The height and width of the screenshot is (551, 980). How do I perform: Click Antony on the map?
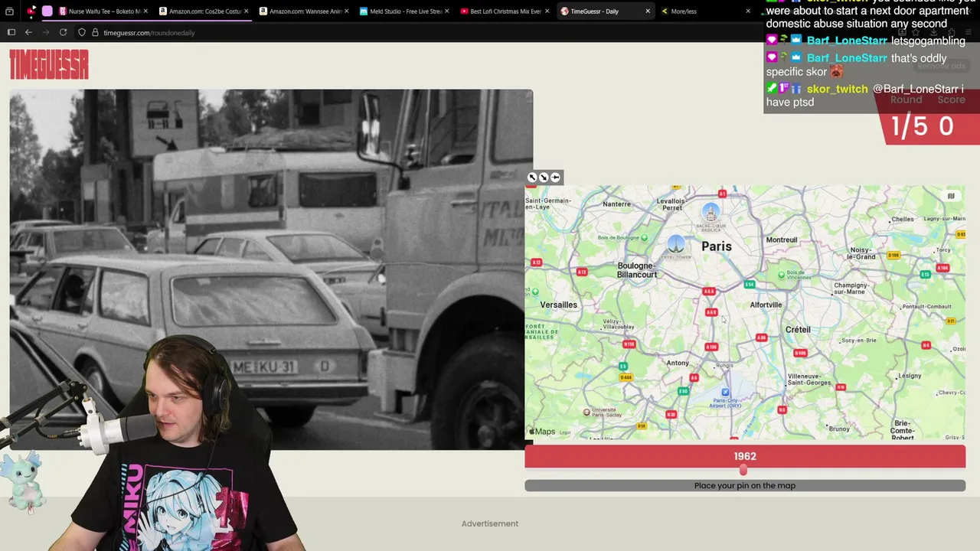coord(678,363)
